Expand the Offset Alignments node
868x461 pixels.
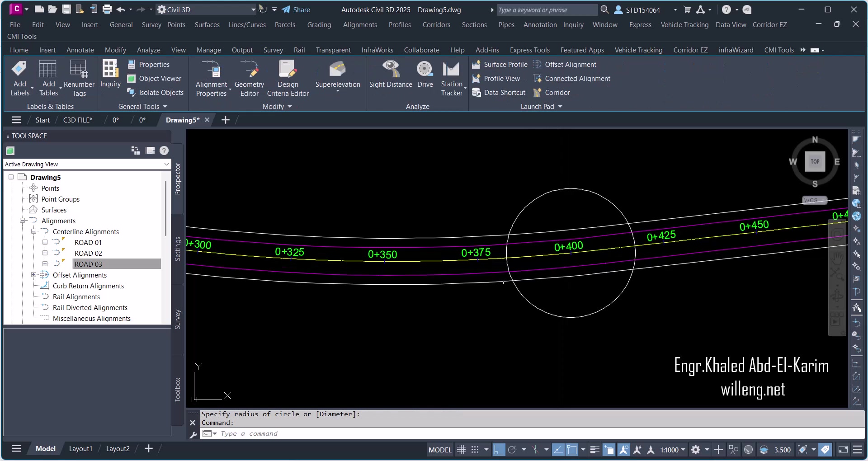click(33, 275)
